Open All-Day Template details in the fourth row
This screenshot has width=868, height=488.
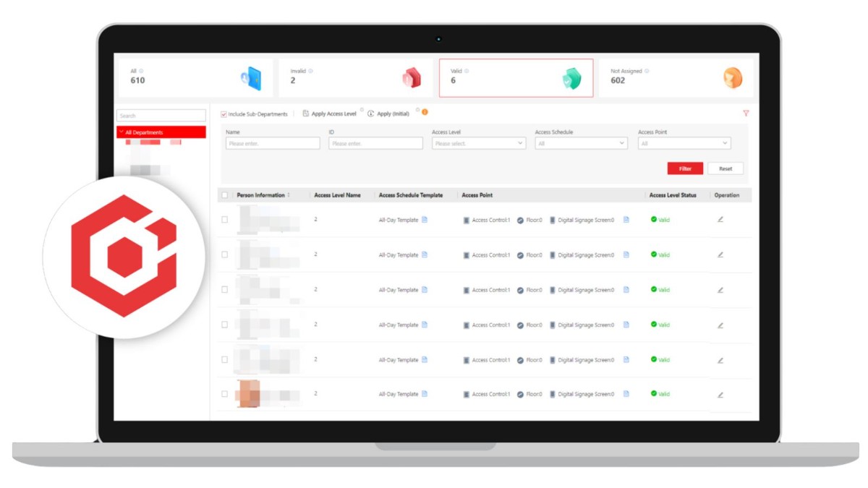click(425, 325)
